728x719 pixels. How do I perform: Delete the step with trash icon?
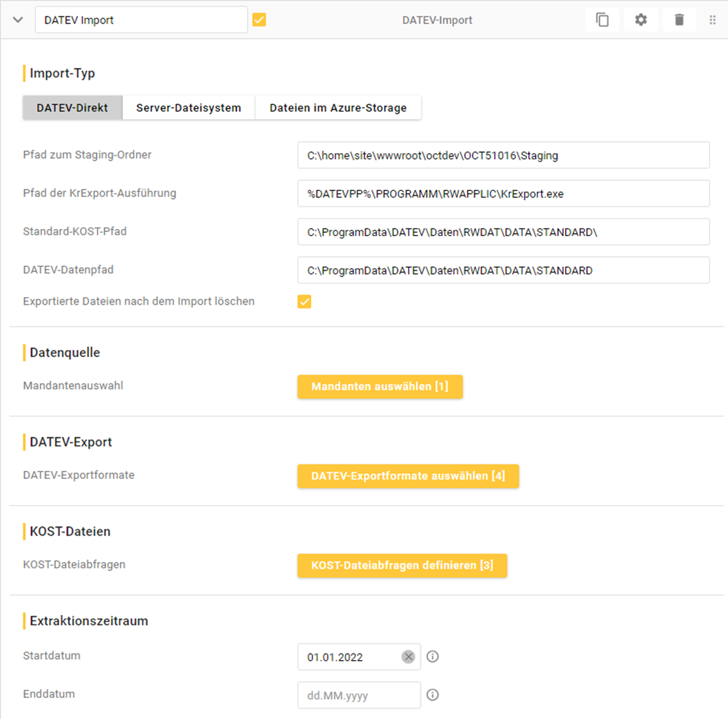(x=679, y=20)
